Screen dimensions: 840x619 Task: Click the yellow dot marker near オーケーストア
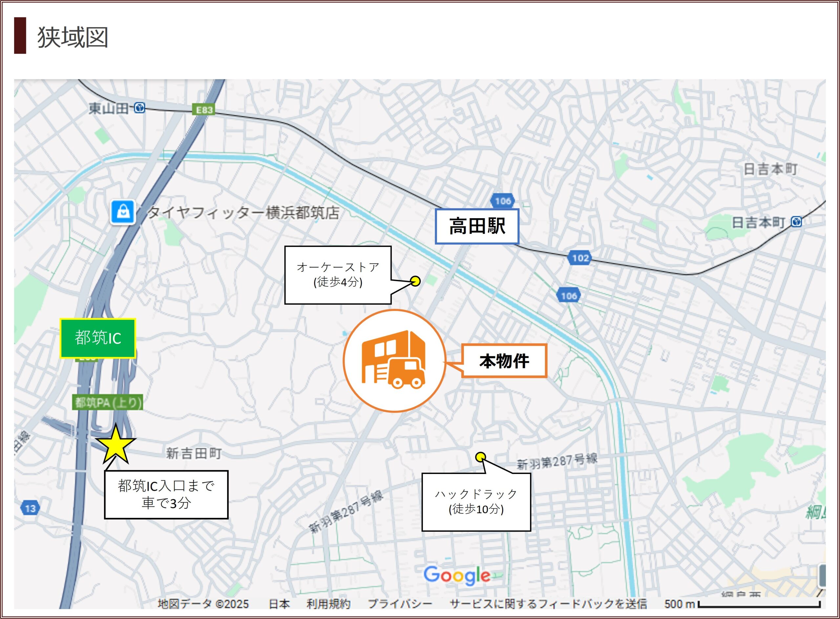(x=415, y=281)
